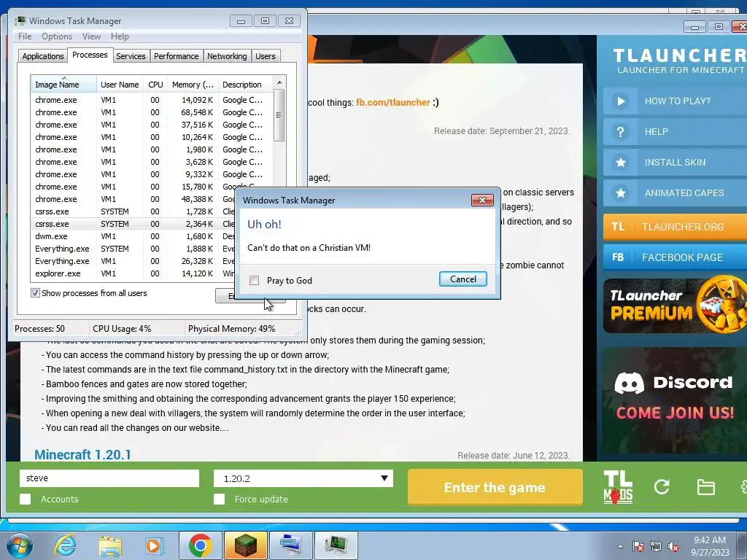Select the Processes tab

coord(90,55)
